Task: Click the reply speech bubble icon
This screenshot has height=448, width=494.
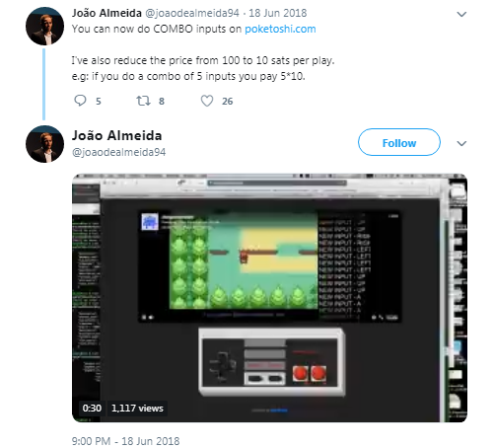Action: point(80,101)
